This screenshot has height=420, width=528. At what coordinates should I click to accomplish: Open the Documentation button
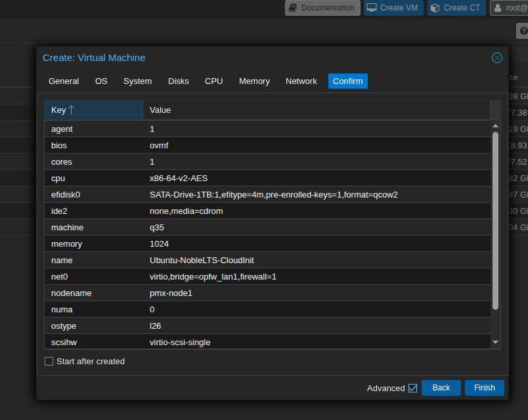pyautogui.click(x=322, y=8)
